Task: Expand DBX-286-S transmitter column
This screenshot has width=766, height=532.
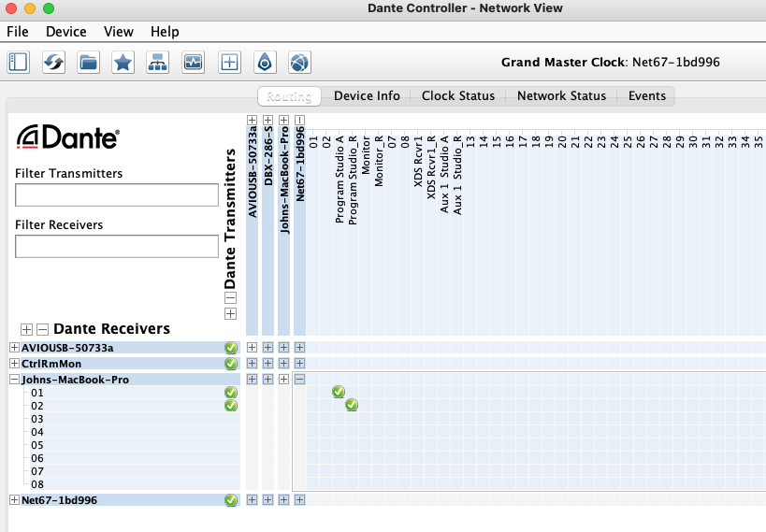Action: pos(267,121)
